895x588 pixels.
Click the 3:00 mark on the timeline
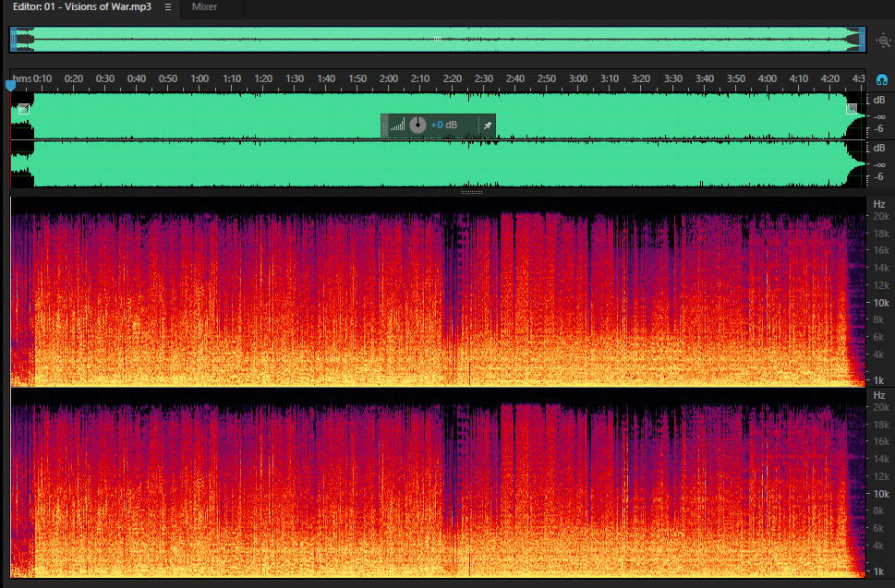[578, 78]
